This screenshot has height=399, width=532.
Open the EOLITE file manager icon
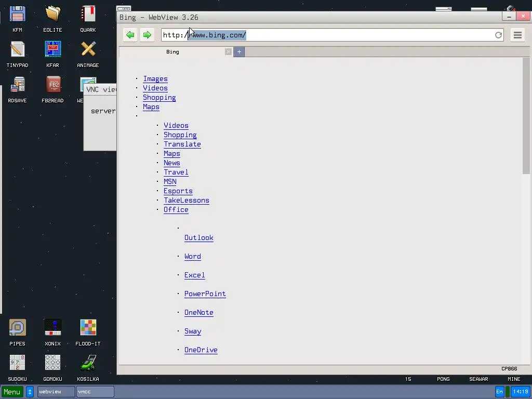[x=52, y=19]
